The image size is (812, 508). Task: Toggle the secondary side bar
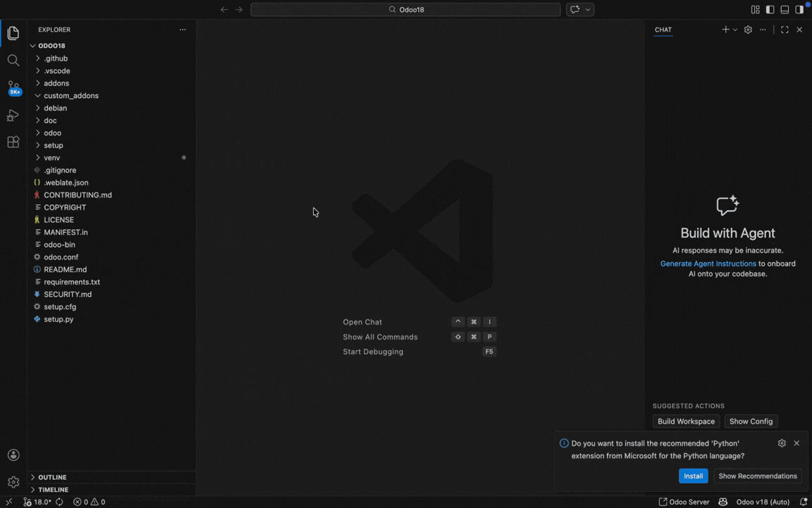[x=799, y=9]
